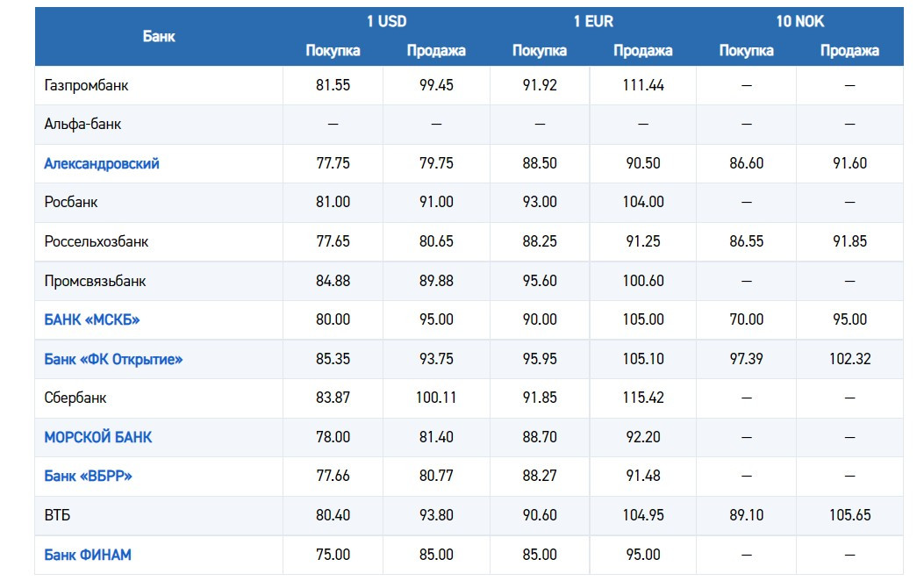Image resolution: width=924 pixels, height=588 pixels.
Task: Click Россельхозбанк NOK purchase value 86.55
Action: [746, 241]
